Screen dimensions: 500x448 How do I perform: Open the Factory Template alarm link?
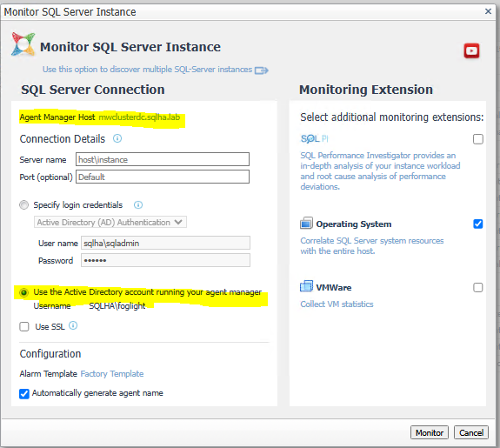coord(112,374)
